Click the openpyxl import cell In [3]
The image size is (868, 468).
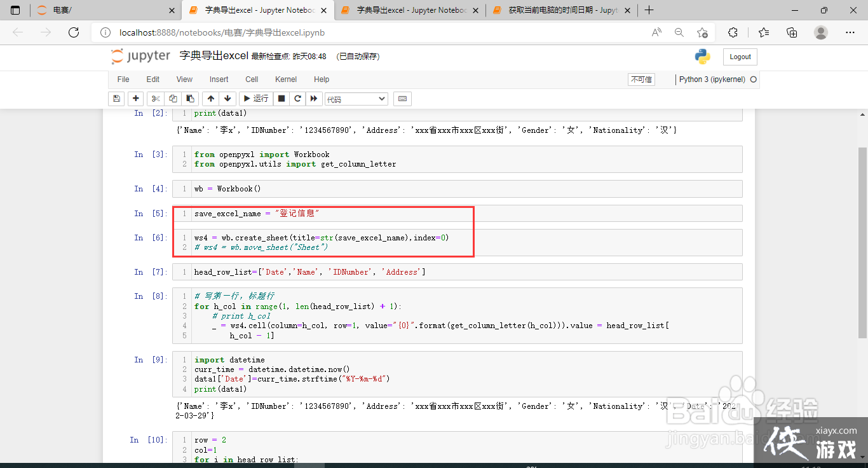(x=458, y=159)
